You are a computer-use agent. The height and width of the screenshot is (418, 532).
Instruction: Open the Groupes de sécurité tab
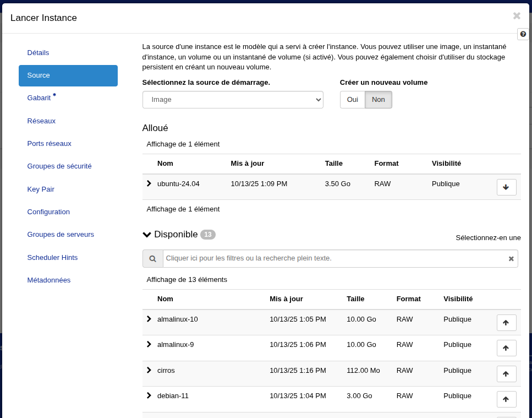[x=59, y=166]
